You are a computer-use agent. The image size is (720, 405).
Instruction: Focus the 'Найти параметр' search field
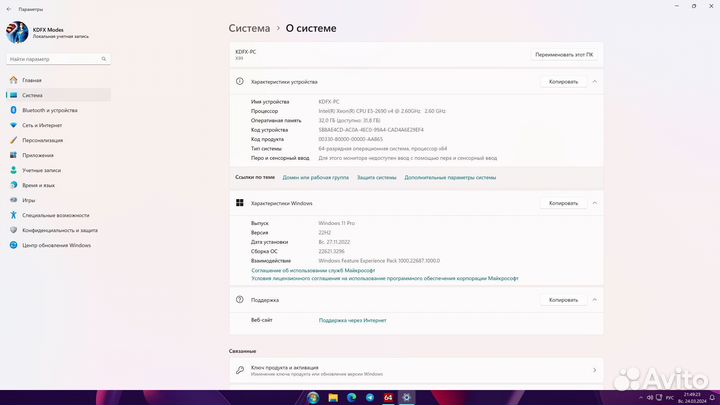(58, 59)
